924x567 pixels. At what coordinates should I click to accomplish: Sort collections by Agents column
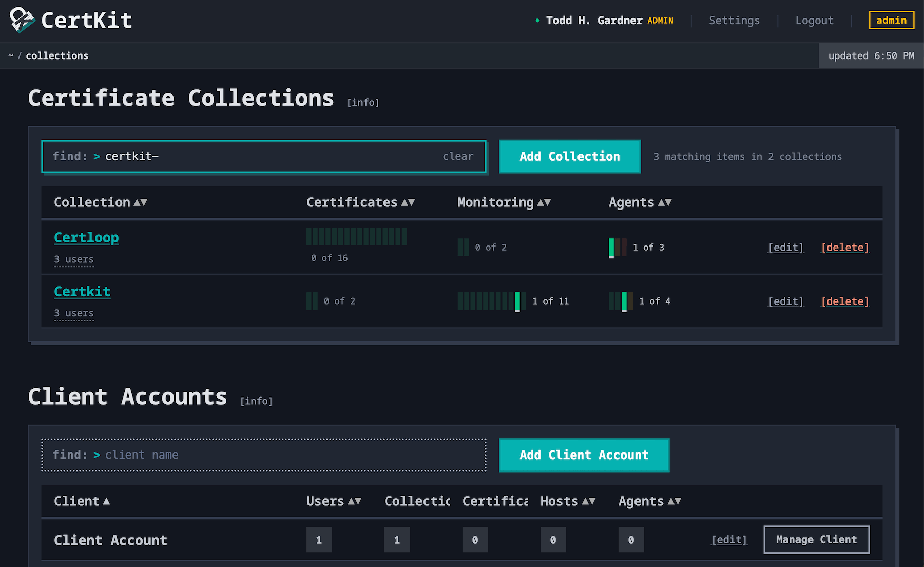pos(640,202)
